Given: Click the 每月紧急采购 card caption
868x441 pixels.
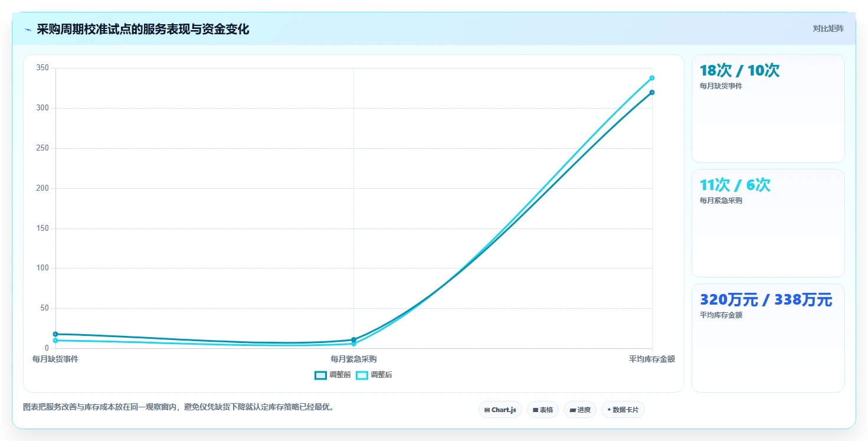Looking at the screenshot, I should (721, 201).
